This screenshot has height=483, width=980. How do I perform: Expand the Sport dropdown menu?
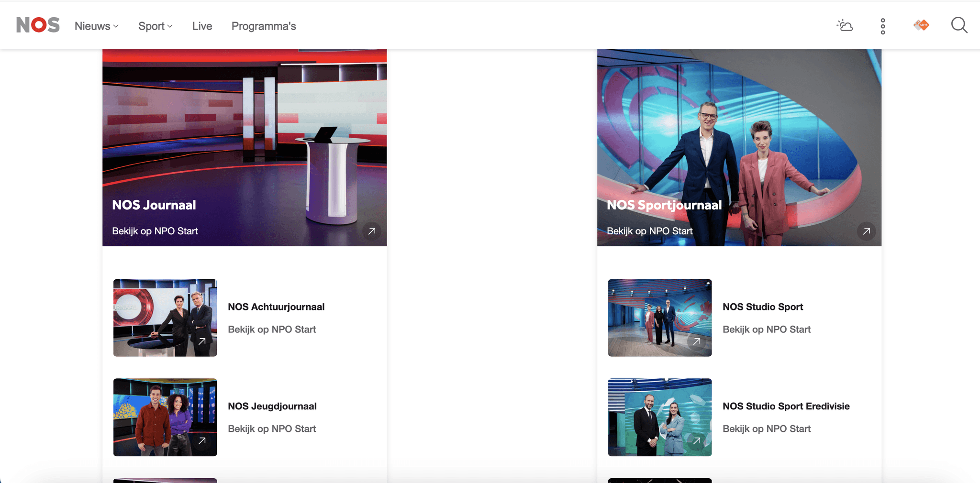[156, 26]
